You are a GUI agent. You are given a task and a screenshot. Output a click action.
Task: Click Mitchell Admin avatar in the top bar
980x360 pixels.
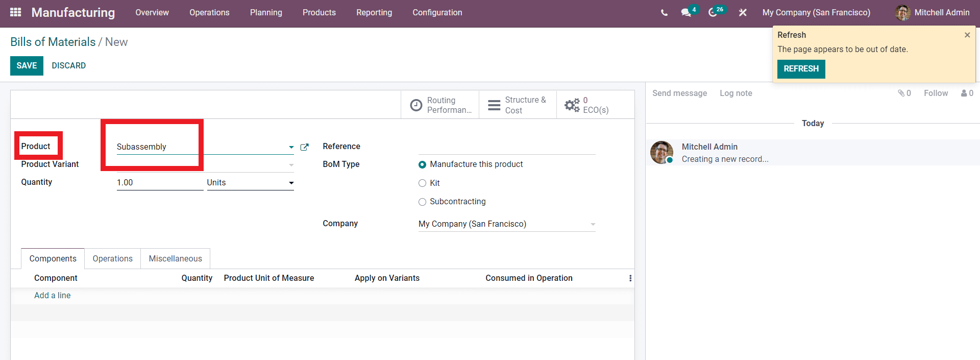click(x=902, y=13)
